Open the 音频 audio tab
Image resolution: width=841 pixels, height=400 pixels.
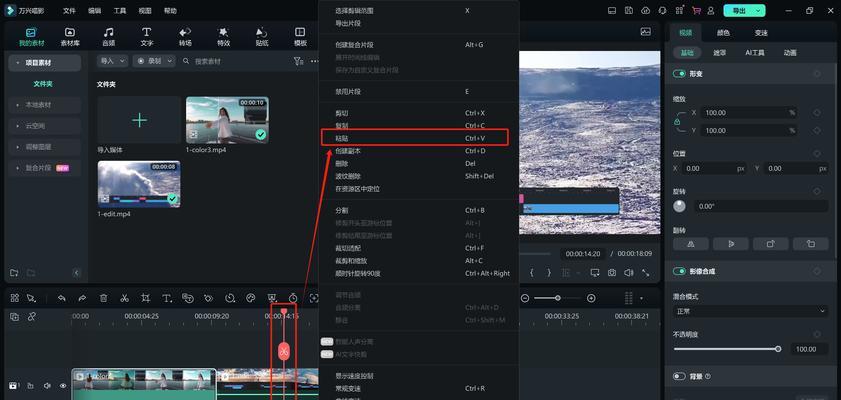pyautogui.click(x=108, y=36)
